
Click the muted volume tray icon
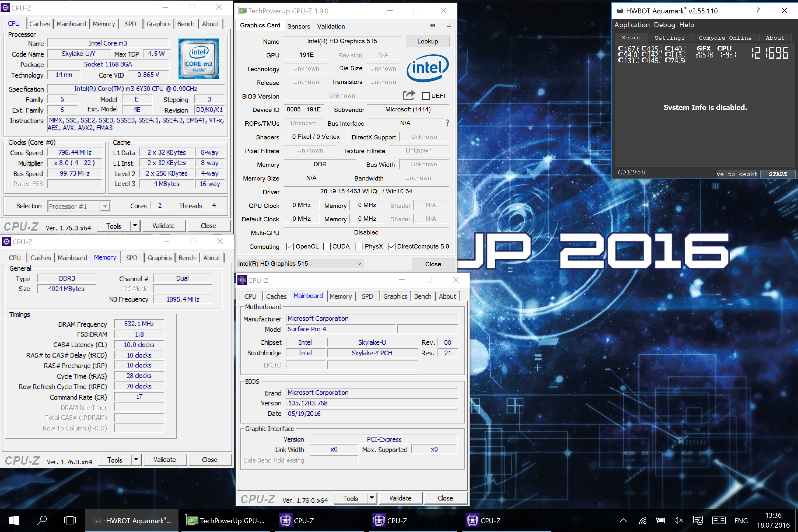678,520
